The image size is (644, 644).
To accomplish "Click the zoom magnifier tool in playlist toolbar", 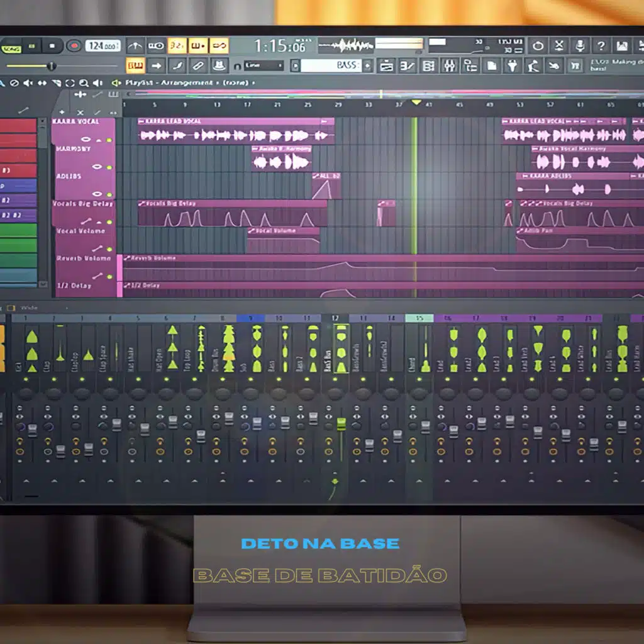I will click(84, 83).
